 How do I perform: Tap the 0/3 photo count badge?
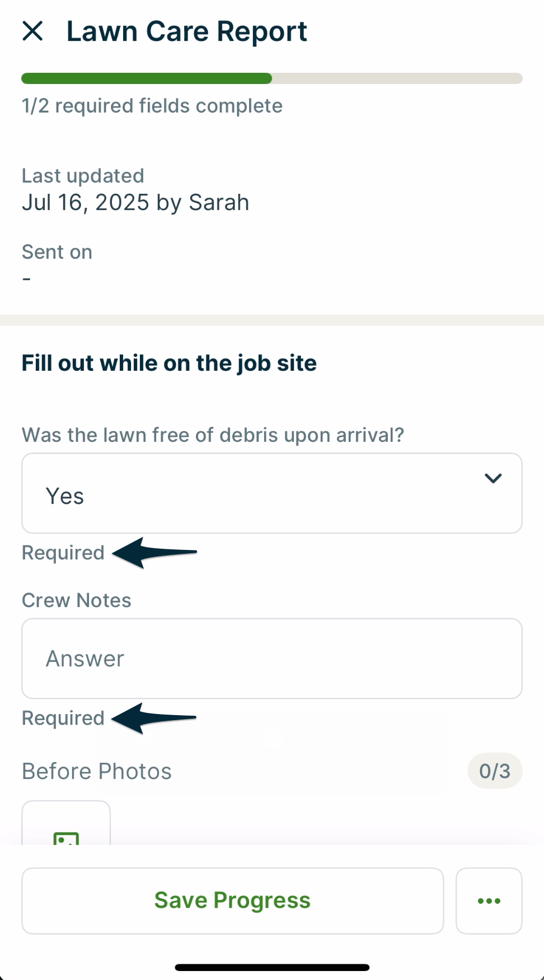tap(495, 771)
